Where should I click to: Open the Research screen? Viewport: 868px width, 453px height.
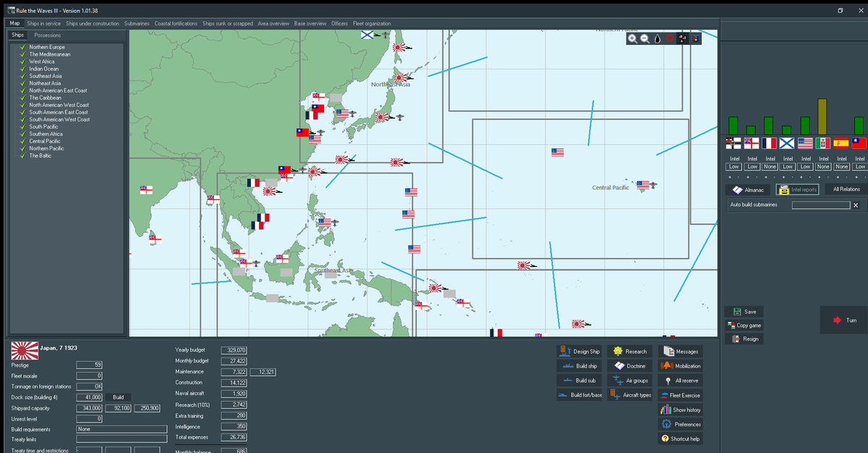(x=629, y=351)
